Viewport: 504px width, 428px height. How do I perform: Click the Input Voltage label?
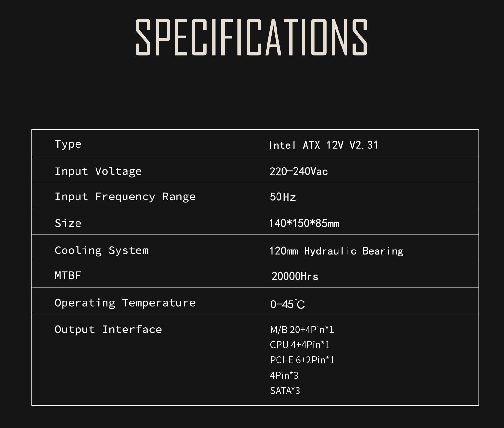[x=98, y=171]
